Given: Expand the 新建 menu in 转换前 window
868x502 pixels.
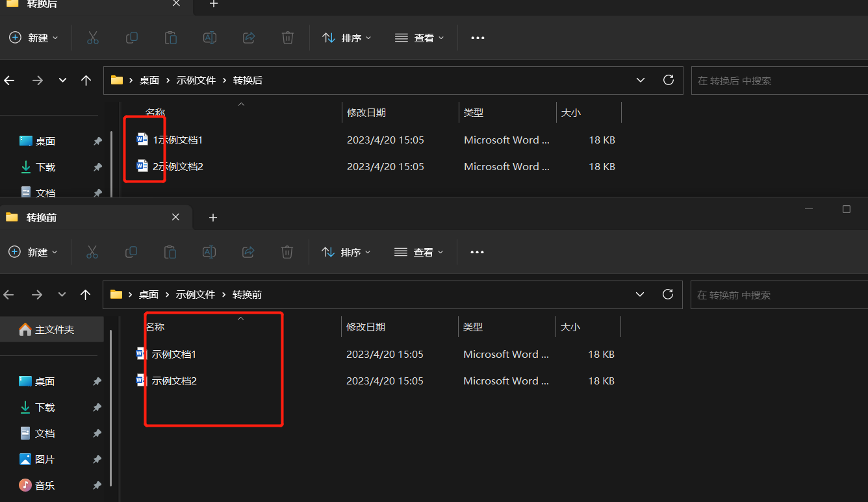Looking at the screenshot, I should click(x=34, y=252).
